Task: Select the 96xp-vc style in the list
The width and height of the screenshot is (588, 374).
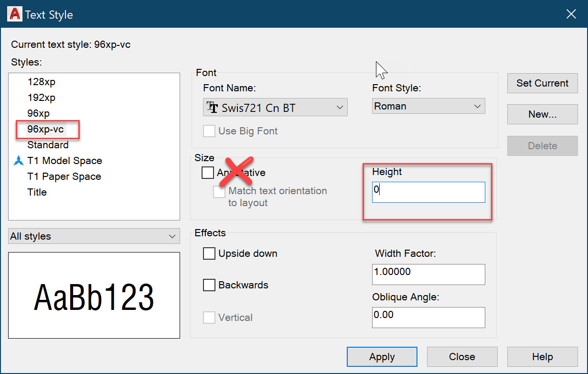Action: click(46, 129)
